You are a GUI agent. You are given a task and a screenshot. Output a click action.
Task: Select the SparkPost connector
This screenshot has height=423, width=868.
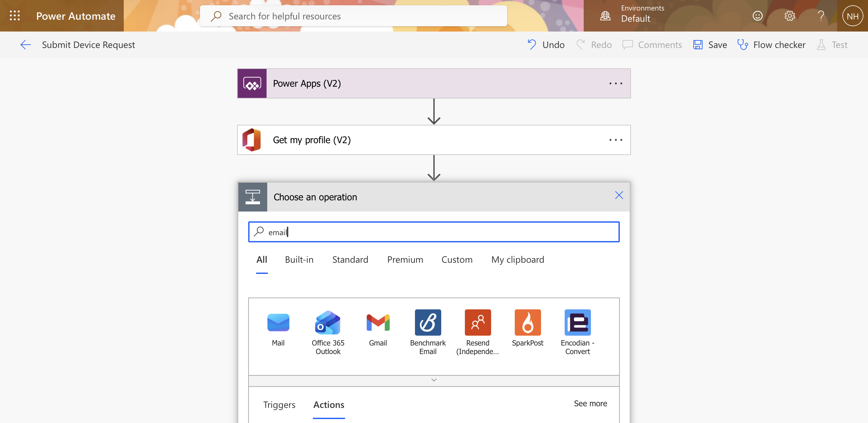click(x=528, y=328)
